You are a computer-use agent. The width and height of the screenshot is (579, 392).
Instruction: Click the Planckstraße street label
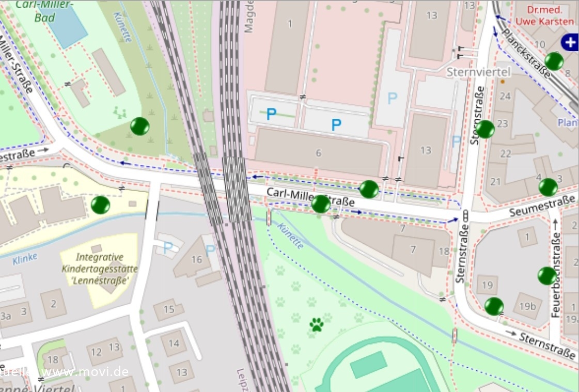[526, 54]
